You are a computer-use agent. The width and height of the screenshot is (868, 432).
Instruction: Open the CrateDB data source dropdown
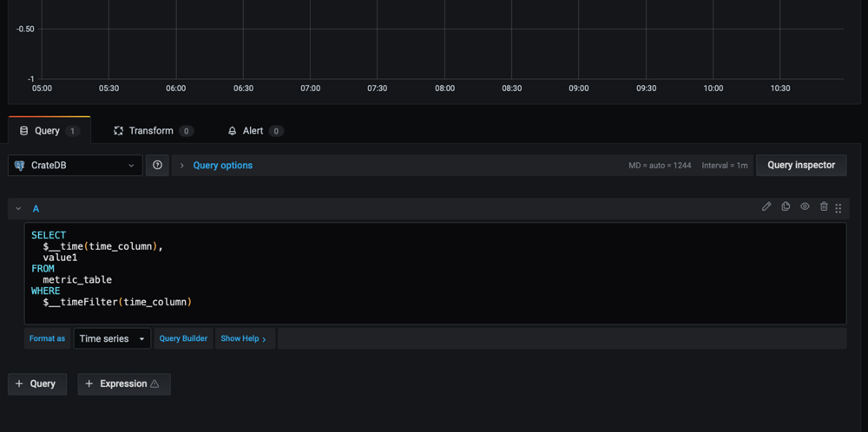(x=76, y=166)
